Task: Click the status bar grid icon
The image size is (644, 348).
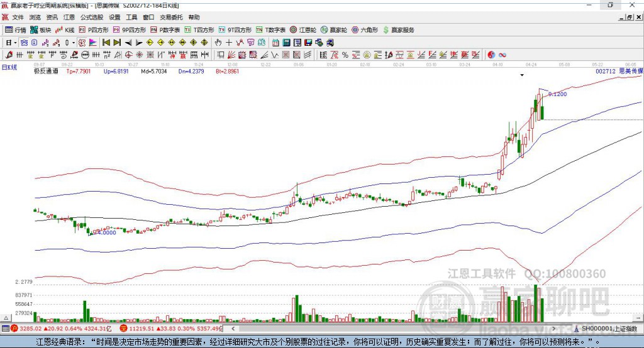Action: 5,329
